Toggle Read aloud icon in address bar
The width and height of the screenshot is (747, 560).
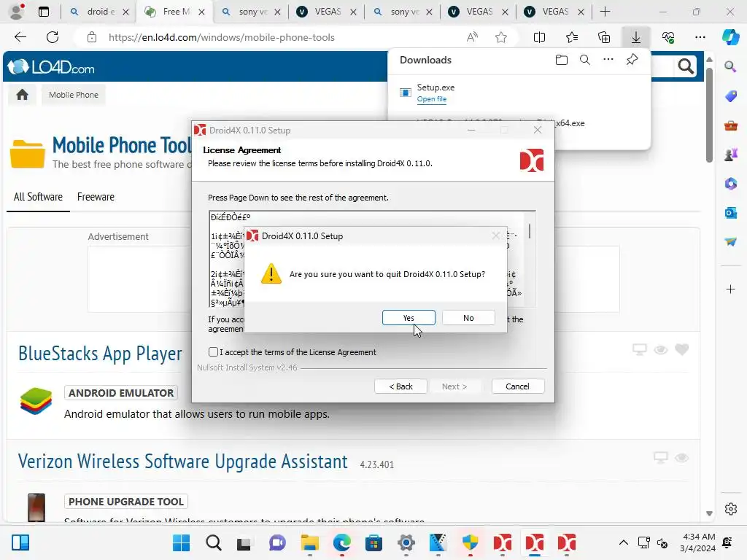(472, 37)
